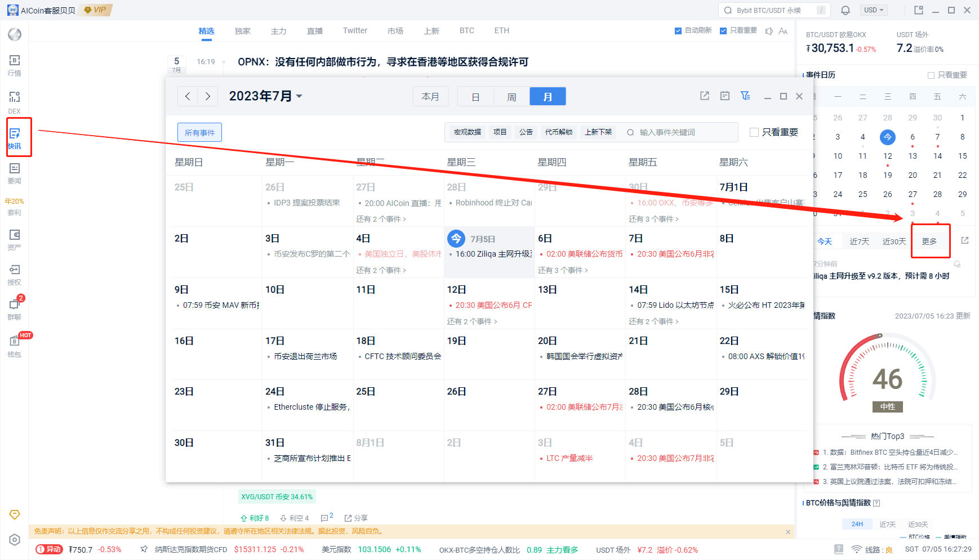979x560 pixels.
Task: Switch calendar to 周 week view
Action: 511,97
